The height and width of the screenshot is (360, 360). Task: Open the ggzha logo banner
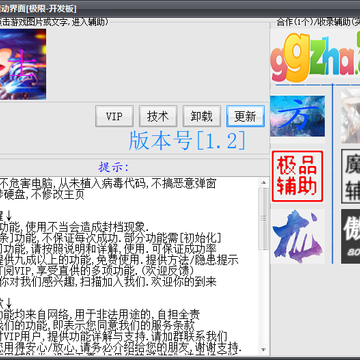315,57
